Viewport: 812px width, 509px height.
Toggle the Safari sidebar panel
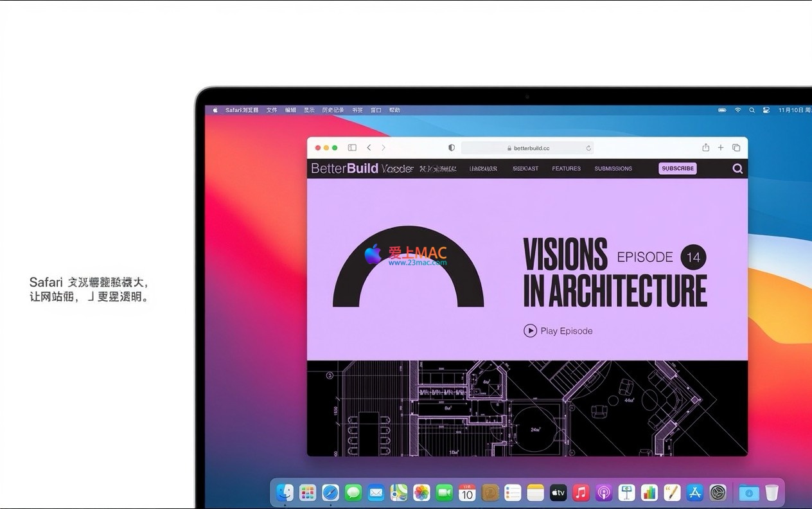tap(352, 148)
